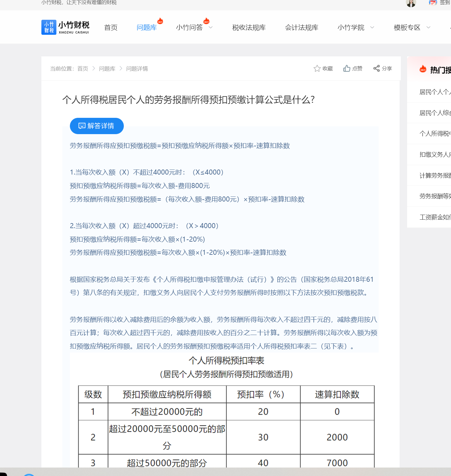Click the question title heading
451x476 pixels.
click(188, 100)
